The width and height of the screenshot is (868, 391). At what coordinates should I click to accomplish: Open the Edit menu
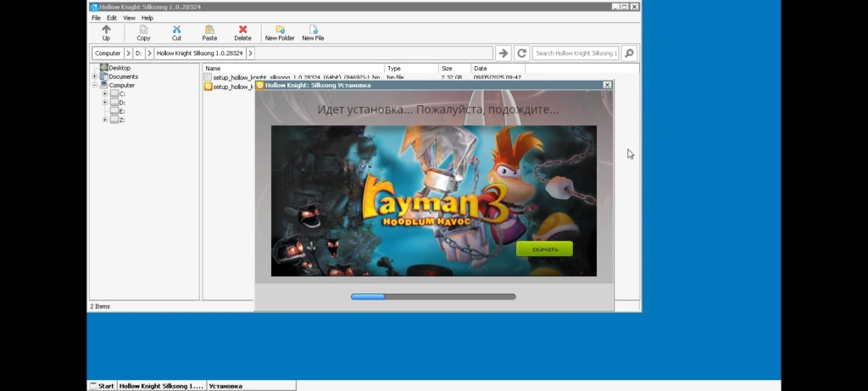[x=111, y=18]
